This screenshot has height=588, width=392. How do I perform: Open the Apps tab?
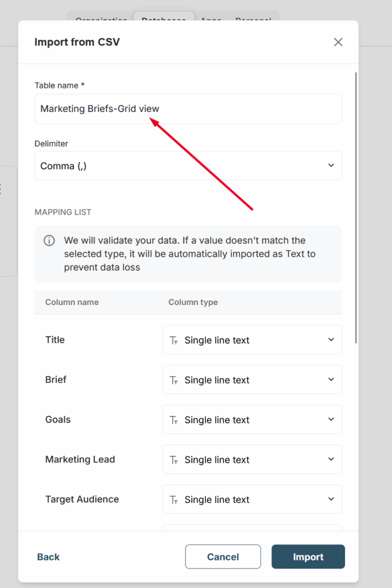[x=211, y=18]
